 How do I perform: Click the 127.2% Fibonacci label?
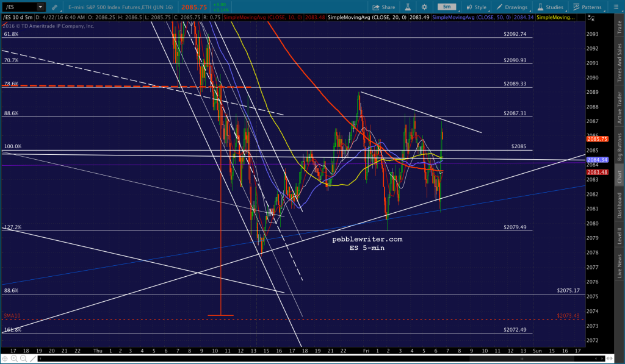tap(13, 227)
